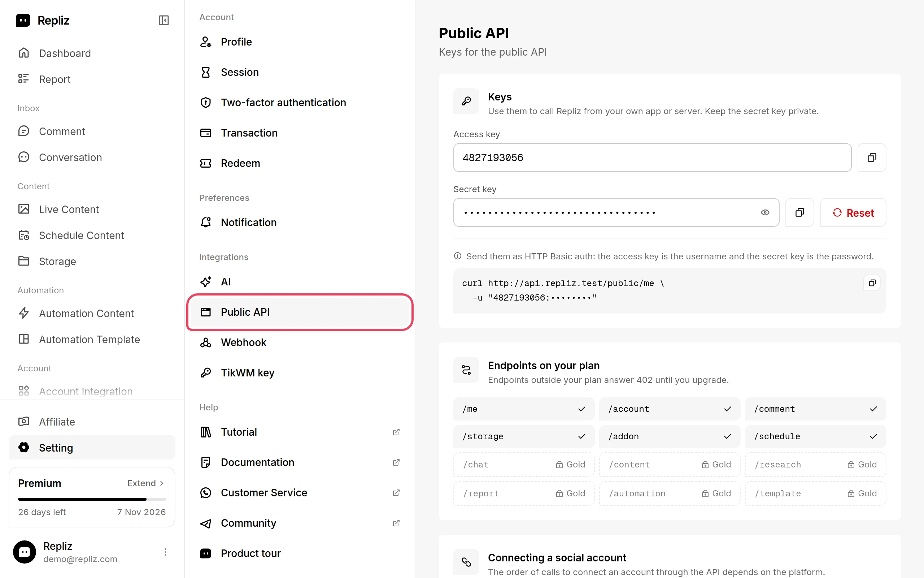Screen dimensions: 924x578
Task: Select Public API settings
Action: click(x=300, y=312)
